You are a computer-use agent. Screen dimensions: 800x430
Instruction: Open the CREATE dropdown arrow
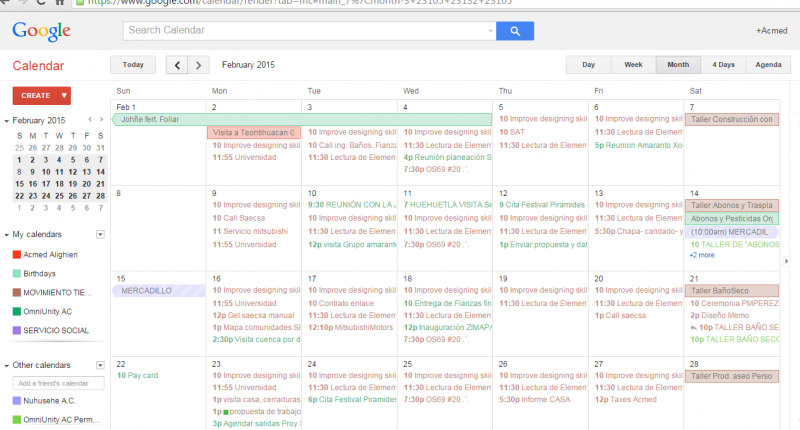pyautogui.click(x=64, y=95)
